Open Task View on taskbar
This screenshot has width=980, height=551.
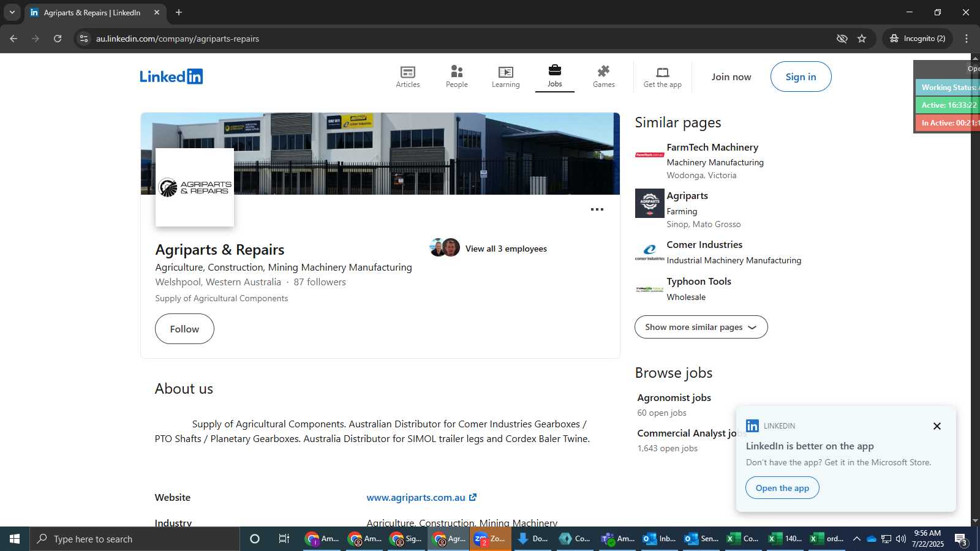284,539
